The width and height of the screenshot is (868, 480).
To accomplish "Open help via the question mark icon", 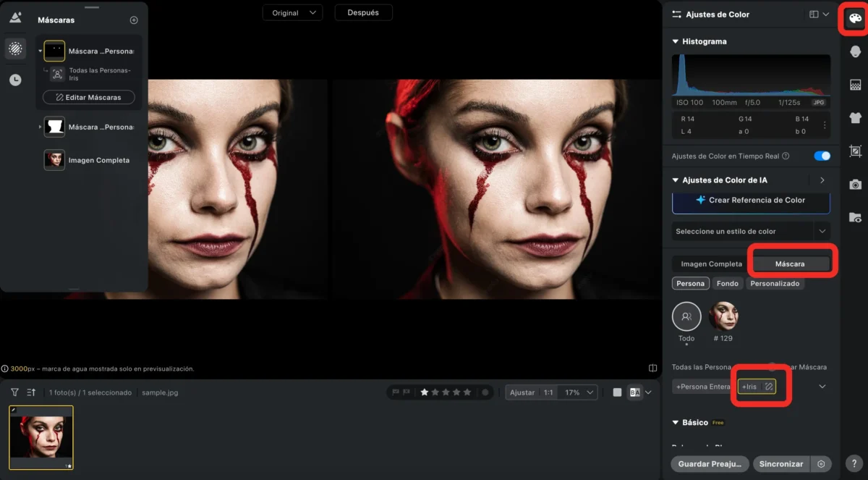I will coord(855,465).
